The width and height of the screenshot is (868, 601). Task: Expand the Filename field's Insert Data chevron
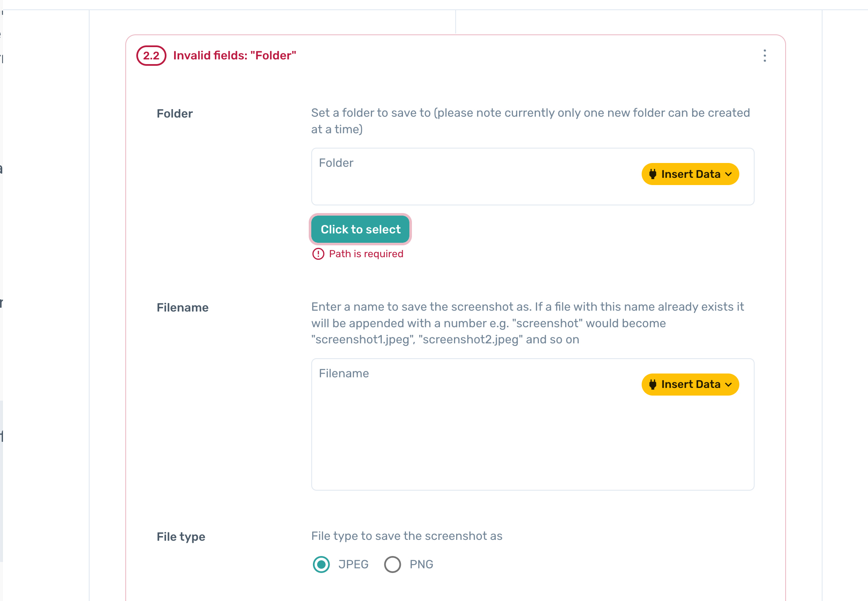[x=729, y=385]
